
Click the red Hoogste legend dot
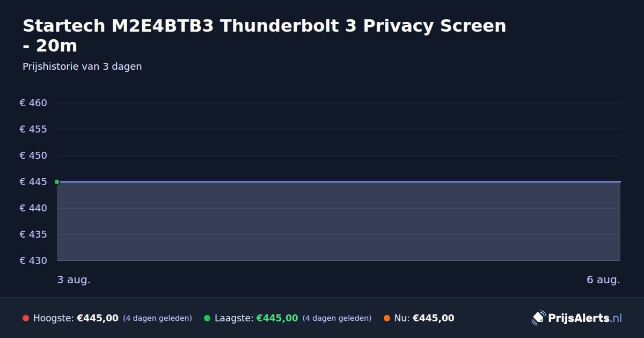pos(26,318)
